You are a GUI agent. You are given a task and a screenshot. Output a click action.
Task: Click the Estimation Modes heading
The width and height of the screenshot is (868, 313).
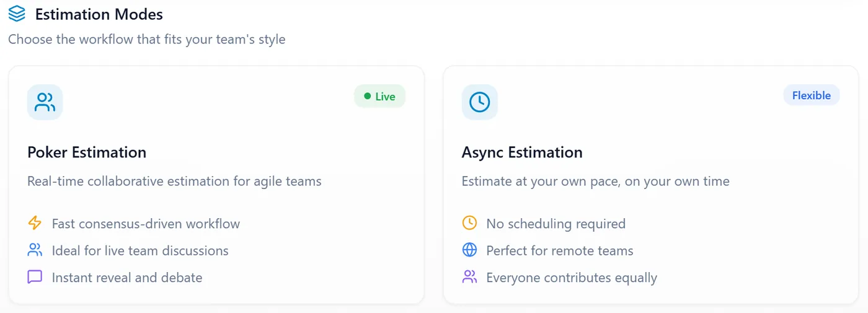click(x=99, y=14)
